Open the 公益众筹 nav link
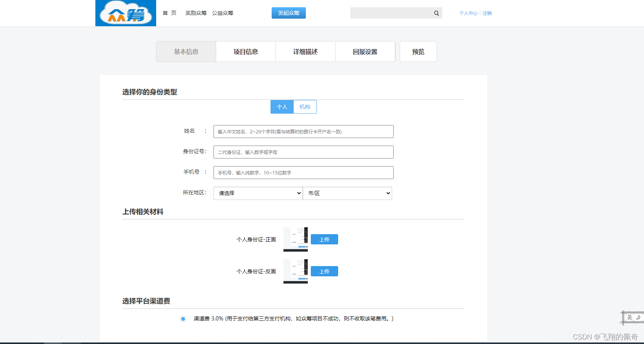 pos(223,13)
